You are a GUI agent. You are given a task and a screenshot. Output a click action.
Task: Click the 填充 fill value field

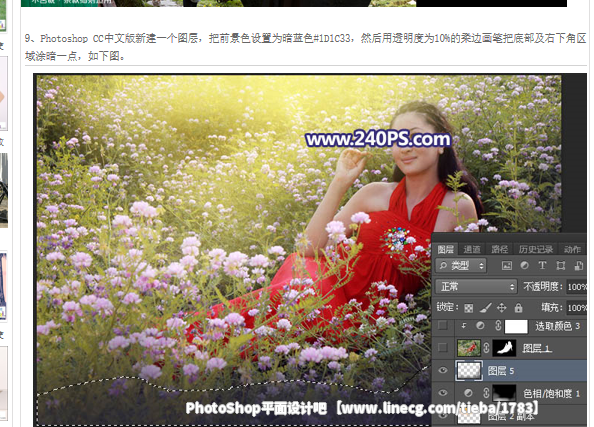(x=577, y=308)
